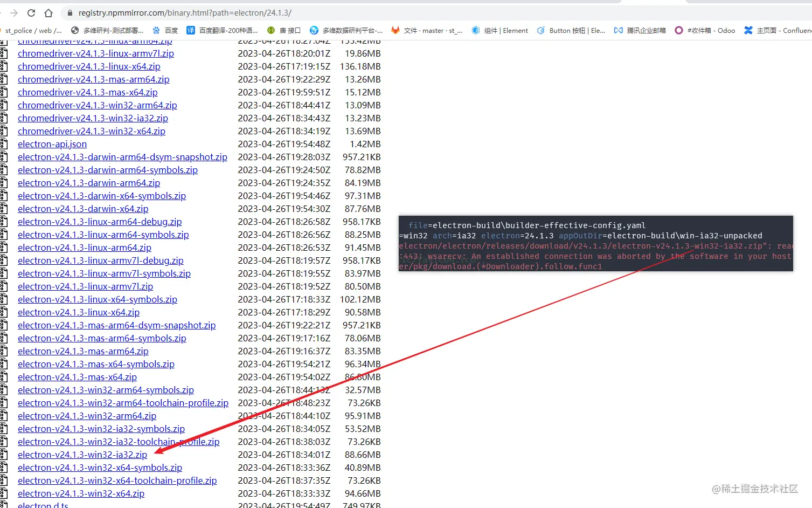Click the 136.18MB size cell
This screenshot has height=508, width=812.
360,66
